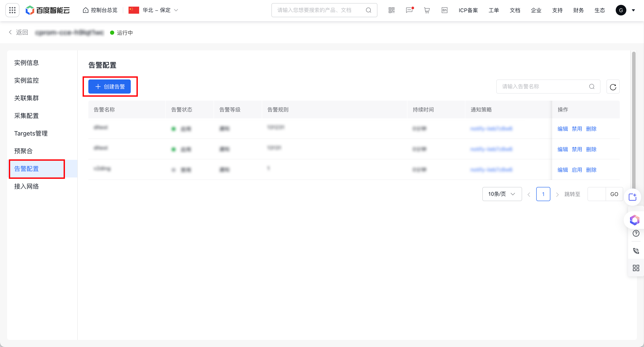
Task: Open the 财务 menu
Action: coord(578,10)
